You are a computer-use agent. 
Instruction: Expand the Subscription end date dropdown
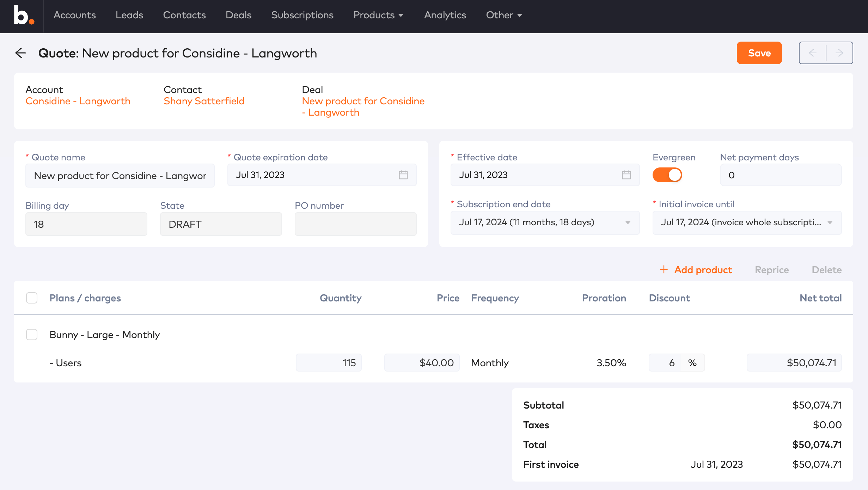point(628,222)
